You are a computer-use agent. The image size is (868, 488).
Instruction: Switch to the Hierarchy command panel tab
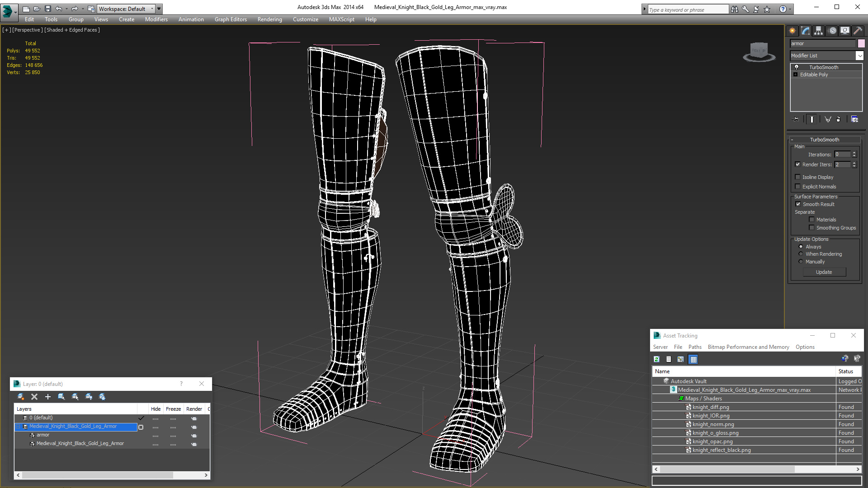pyautogui.click(x=819, y=31)
